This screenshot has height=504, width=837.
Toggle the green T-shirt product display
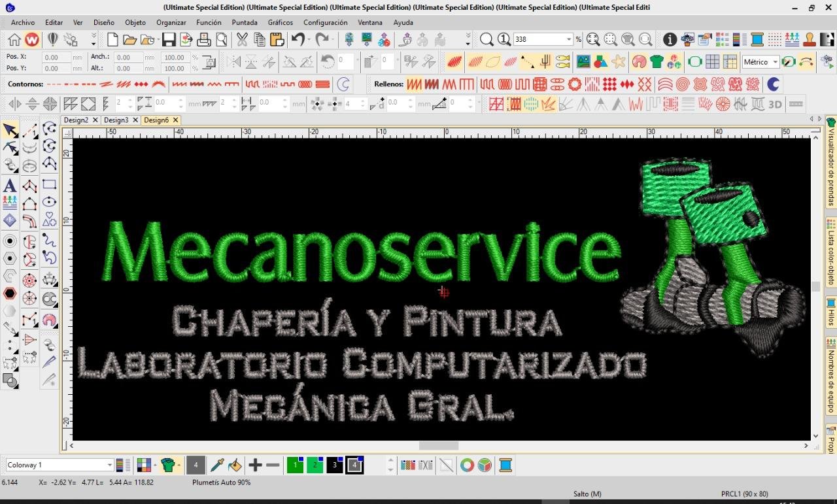point(657,62)
